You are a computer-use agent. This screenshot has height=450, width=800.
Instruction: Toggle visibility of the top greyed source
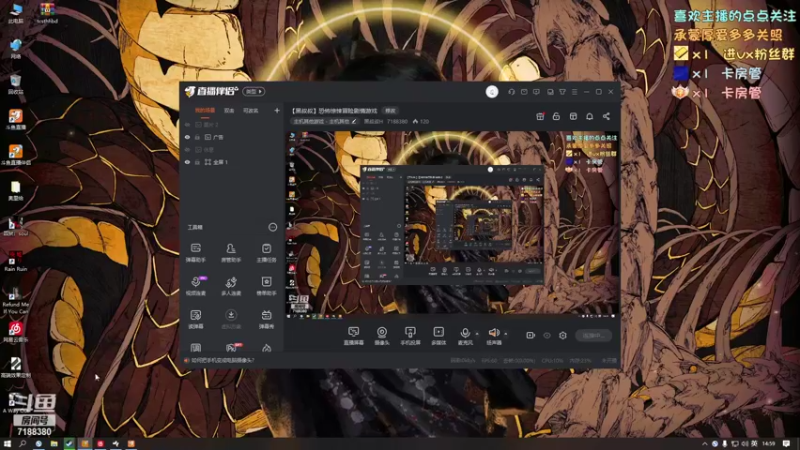187,124
